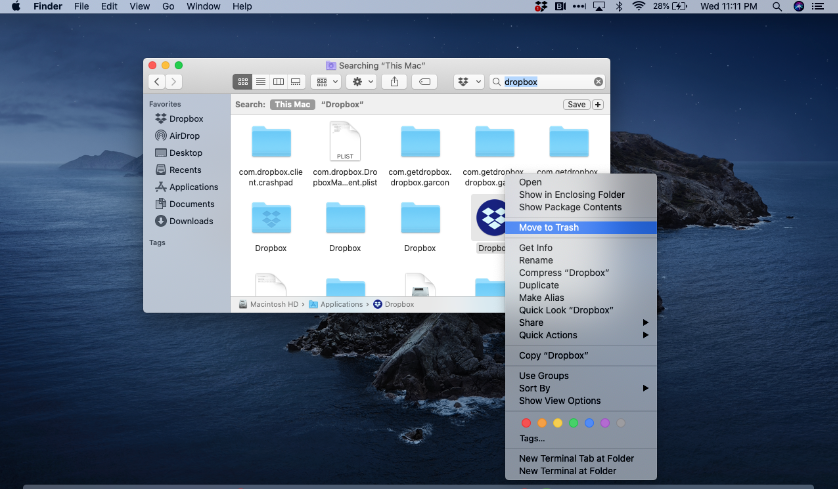Click the dropbox search field
Viewport: 838px width, 489px height.
(x=546, y=82)
